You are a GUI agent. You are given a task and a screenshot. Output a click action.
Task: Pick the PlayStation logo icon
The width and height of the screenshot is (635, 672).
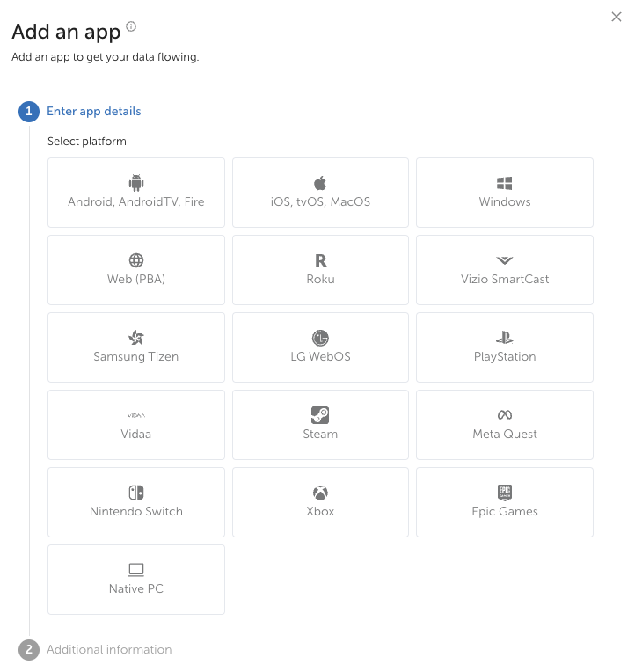click(x=505, y=338)
